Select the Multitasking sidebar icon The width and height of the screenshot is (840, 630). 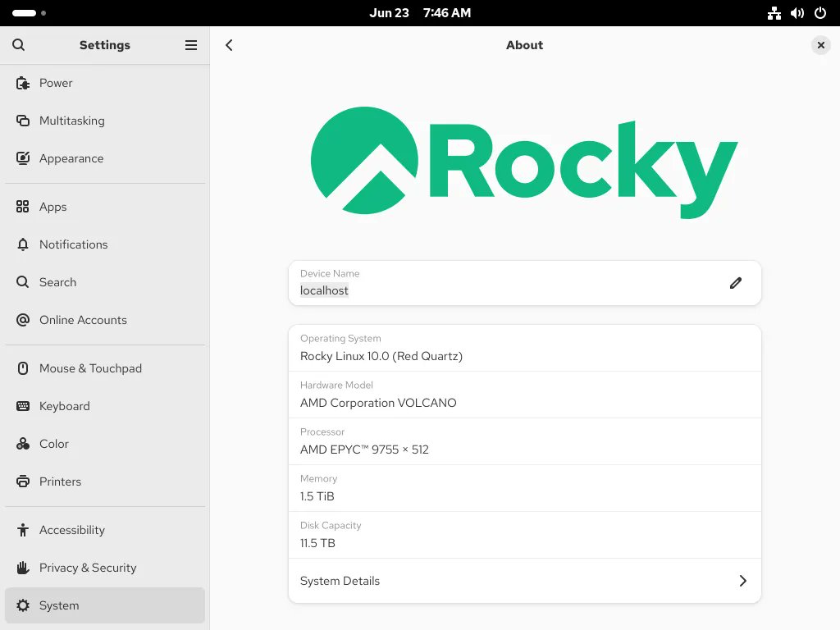pyautogui.click(x=21, y=121)
